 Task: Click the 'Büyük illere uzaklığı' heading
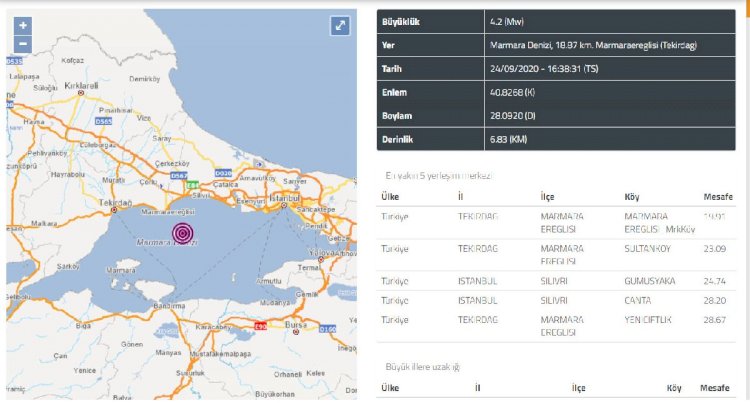(422, 367)
